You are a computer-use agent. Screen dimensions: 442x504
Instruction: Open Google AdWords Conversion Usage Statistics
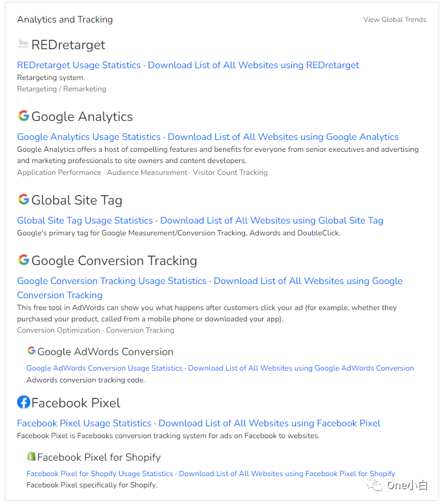[x=104, y=368]
